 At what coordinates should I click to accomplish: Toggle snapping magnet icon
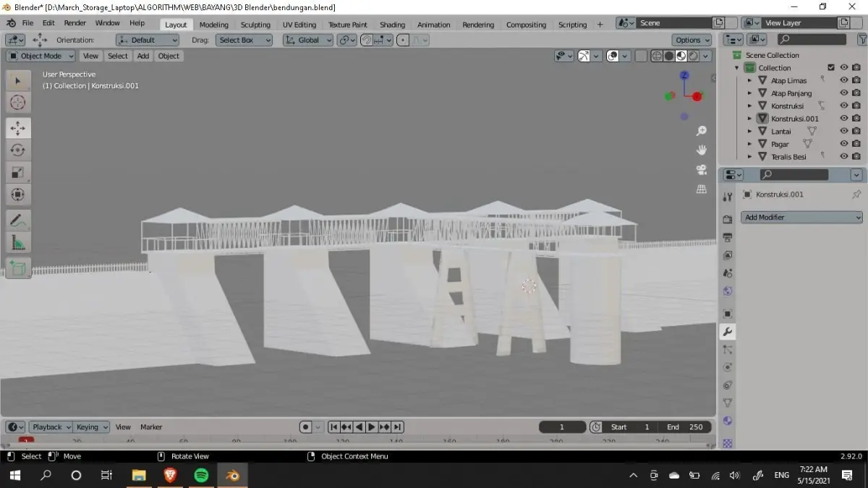point(367,40)
